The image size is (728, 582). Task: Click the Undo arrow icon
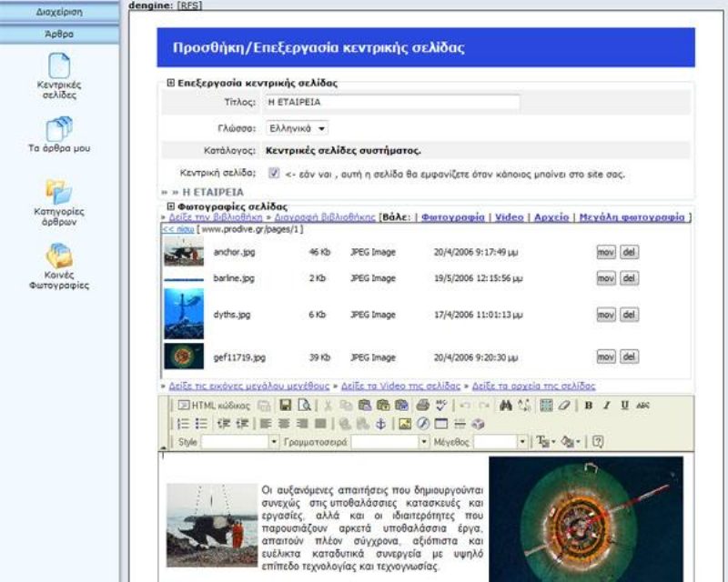[465, 406]
